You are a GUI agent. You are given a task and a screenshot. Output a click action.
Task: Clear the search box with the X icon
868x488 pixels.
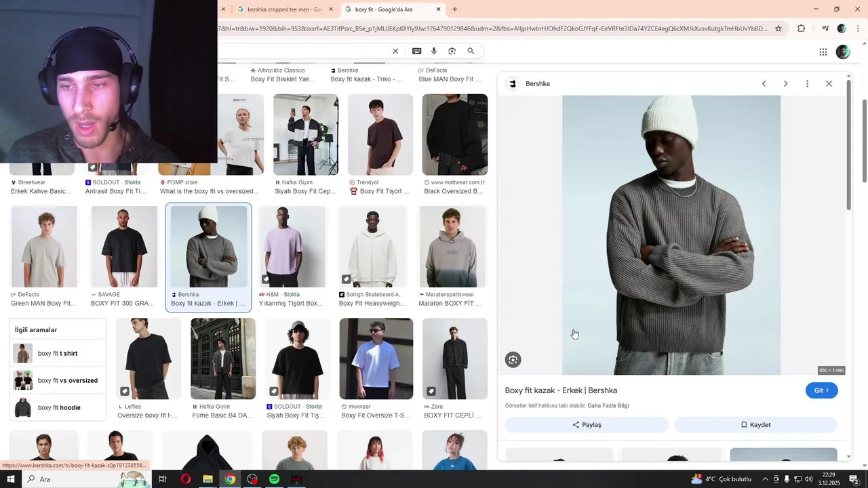(395, 52)
